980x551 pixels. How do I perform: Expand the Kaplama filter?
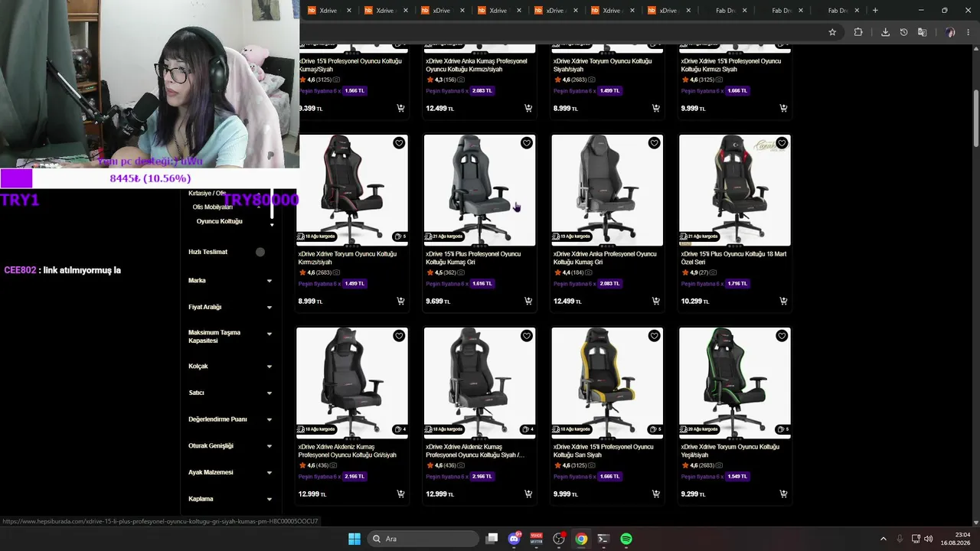click(269, 500)
